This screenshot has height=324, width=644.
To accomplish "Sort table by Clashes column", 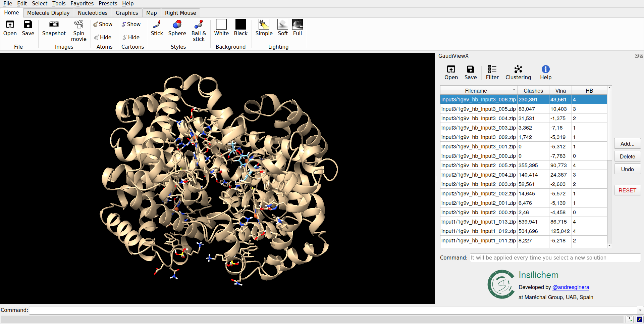I will point(533,91).
